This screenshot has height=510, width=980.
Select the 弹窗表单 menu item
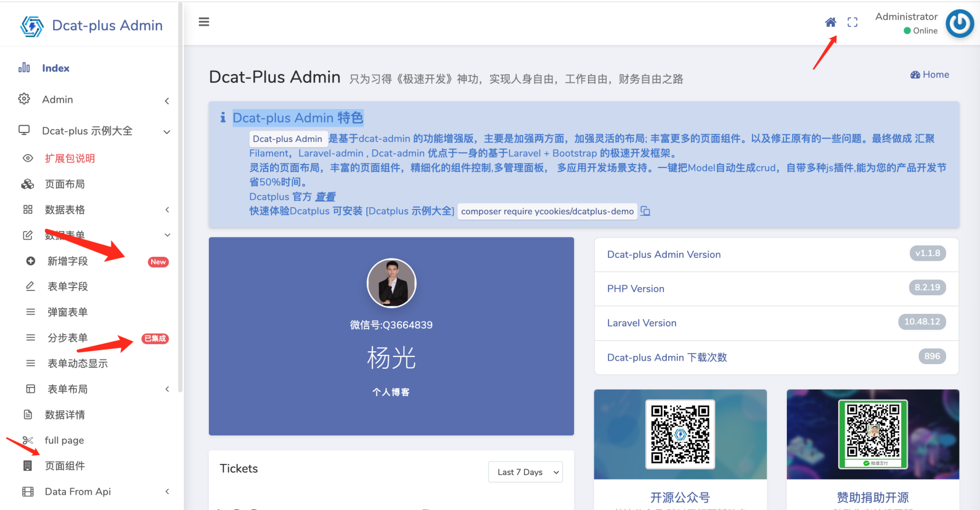point(68,312)
